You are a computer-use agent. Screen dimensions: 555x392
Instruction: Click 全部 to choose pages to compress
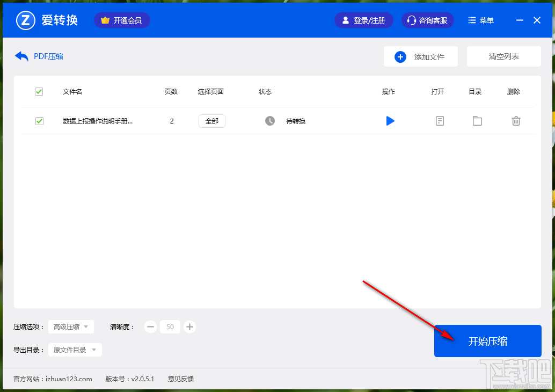(x=211, y=121)
